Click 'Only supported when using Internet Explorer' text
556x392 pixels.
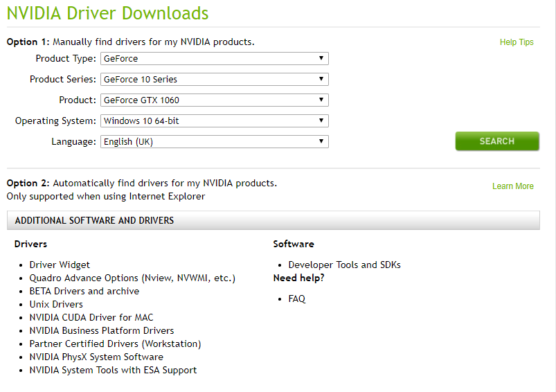(x=106, y=197)
